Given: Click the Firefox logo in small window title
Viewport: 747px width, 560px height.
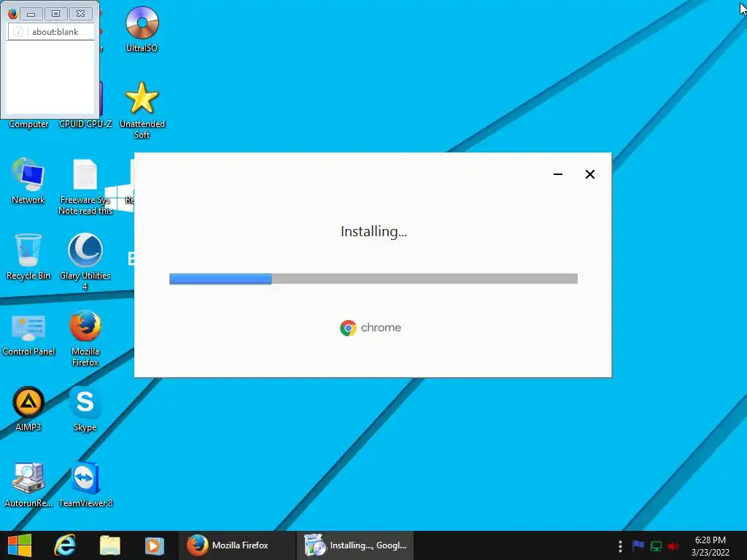Looking at the screenshot, I should [x=12, y=13].
